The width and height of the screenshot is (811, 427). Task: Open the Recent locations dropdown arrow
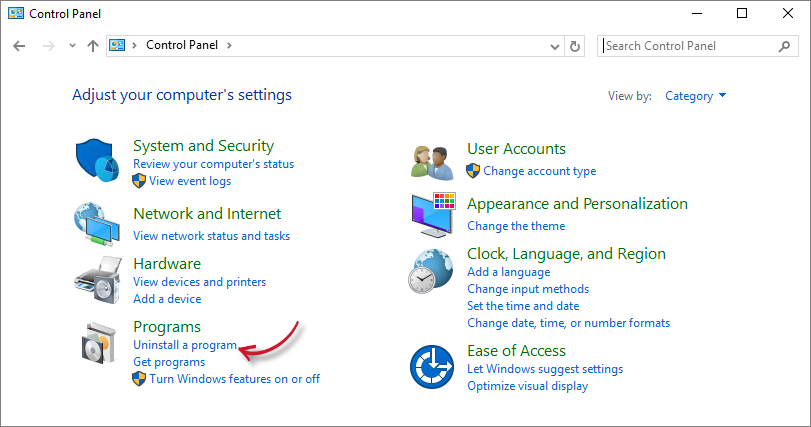coord(72,46)
